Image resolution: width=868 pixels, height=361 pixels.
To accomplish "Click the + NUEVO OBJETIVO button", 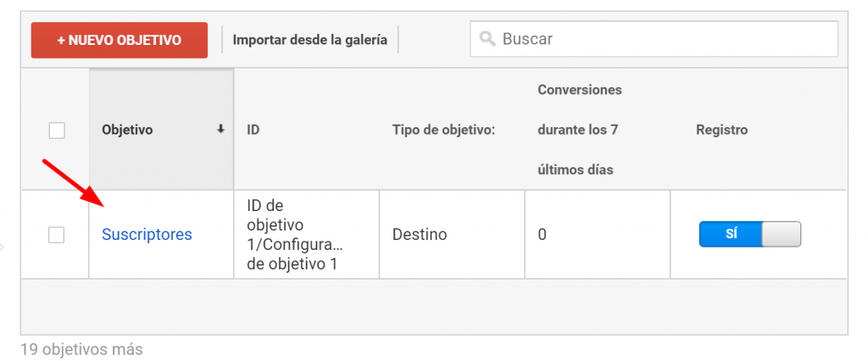I will click(x=120, y=40).
